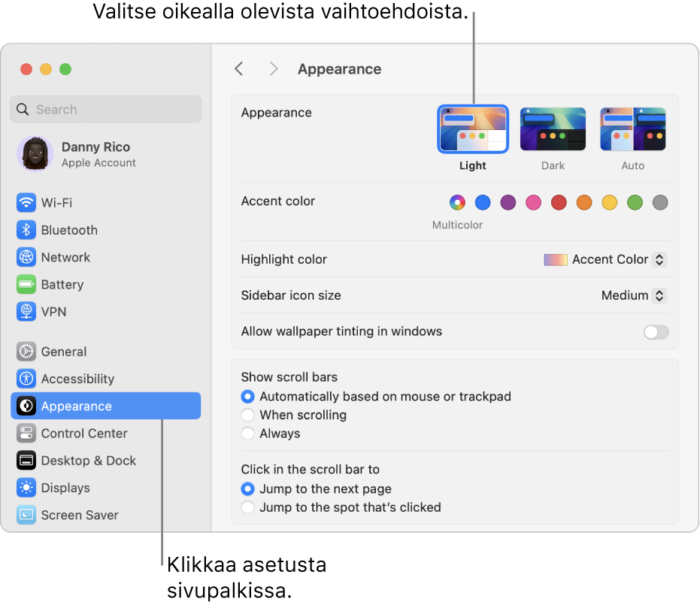Select General label in the sidebar

(x=64, y=352)
